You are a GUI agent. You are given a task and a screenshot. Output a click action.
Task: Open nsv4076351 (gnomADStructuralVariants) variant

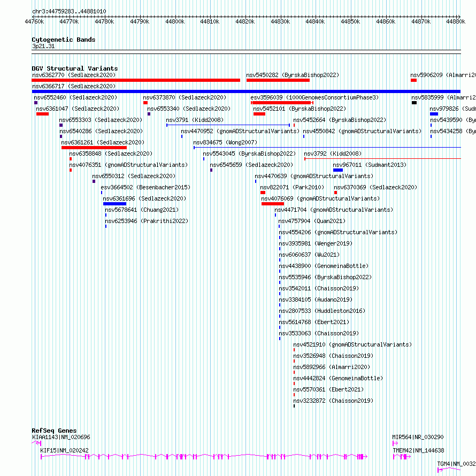(129, 165)
